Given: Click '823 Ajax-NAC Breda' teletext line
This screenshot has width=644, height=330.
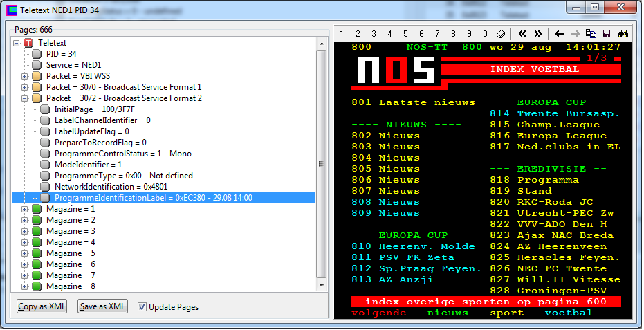Looking at the screenshot, I should point(551,235).
